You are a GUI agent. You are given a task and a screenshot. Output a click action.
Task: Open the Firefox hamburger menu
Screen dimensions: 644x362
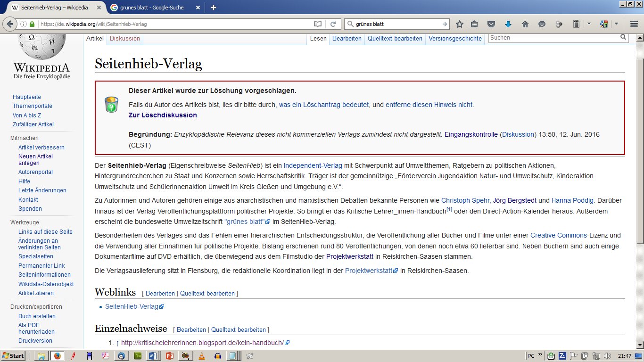coord(634,24)
